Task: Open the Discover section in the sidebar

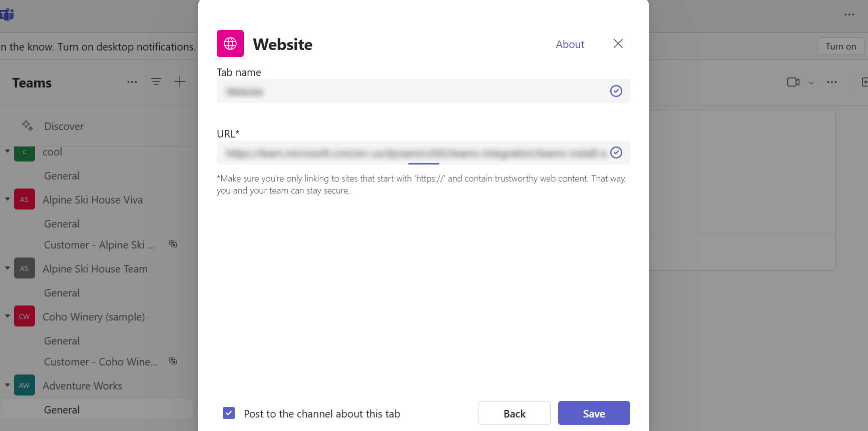Action: coord(64,126)
